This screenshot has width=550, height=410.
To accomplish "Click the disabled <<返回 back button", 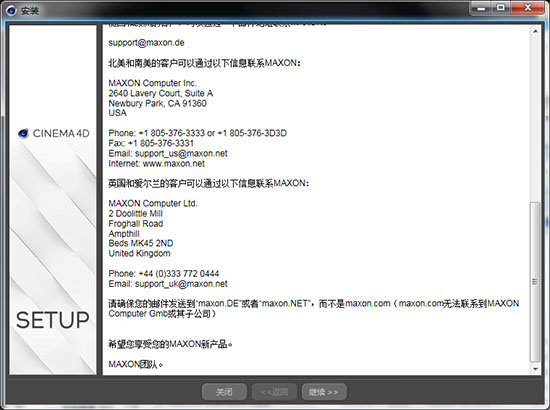I will [274, 392].
